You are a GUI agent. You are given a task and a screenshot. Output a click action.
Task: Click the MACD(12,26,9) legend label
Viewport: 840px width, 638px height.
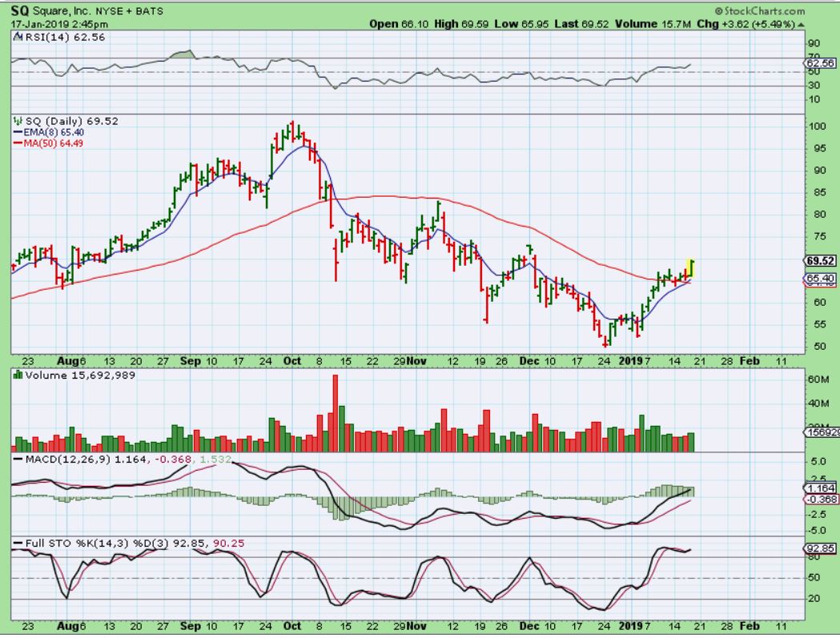(x=69, y=459)
